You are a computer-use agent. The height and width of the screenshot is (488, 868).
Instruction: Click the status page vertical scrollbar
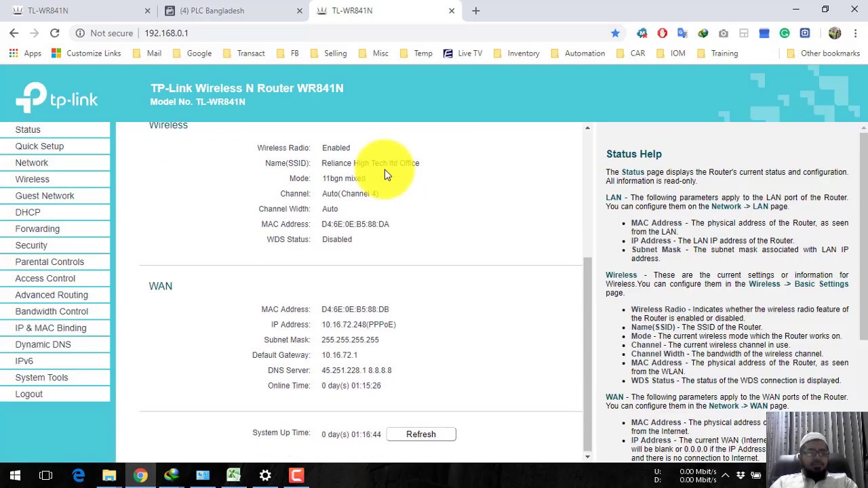tap(587, 353)
